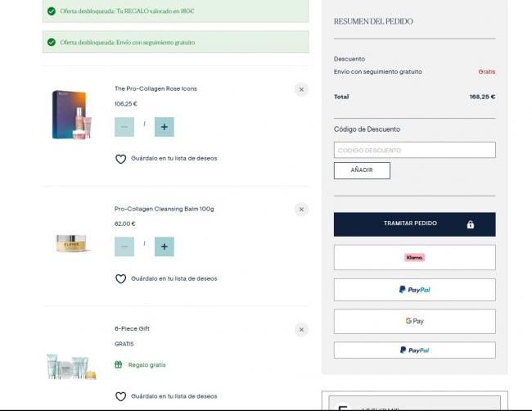Click green check icon for REGALO offer
Image resolution: width=532 pixels, height=411 pixels.
point(52,11)
